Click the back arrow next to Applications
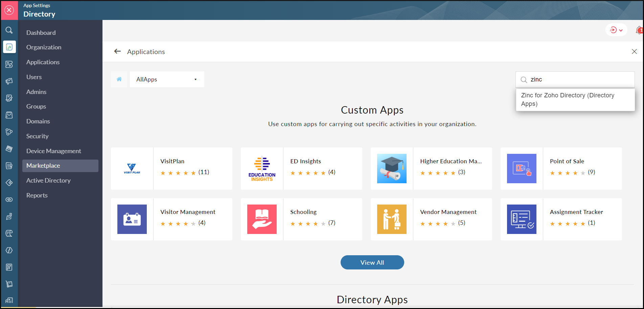This screenshot has height=309, width=644. (x=117, y=51)
